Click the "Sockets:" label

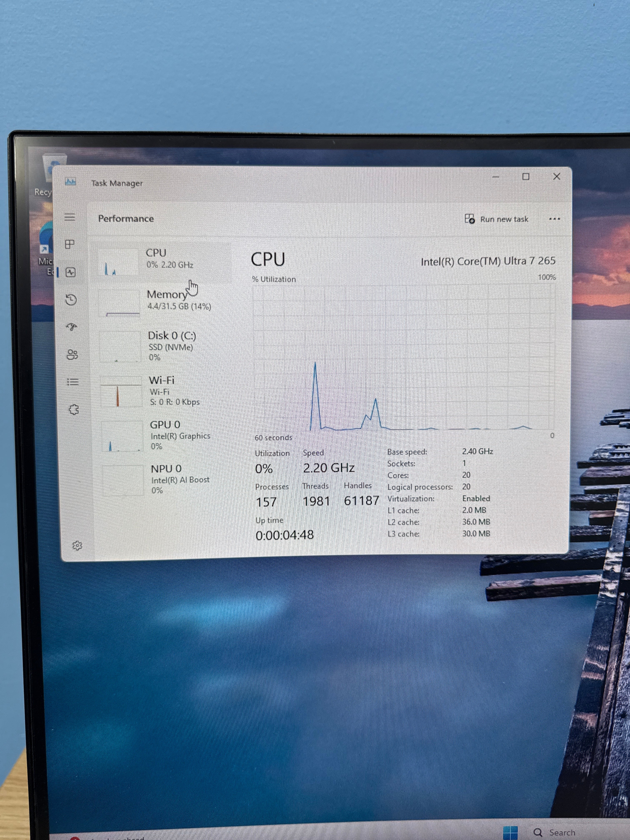pos(401,464)
